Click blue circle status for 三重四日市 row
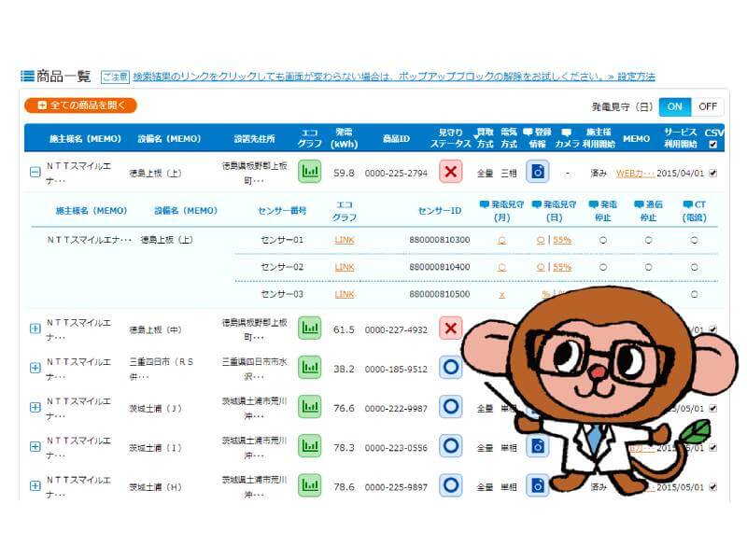Image resolution: width=747 pixels, height=560 pixels. click(x=451, y=367)
